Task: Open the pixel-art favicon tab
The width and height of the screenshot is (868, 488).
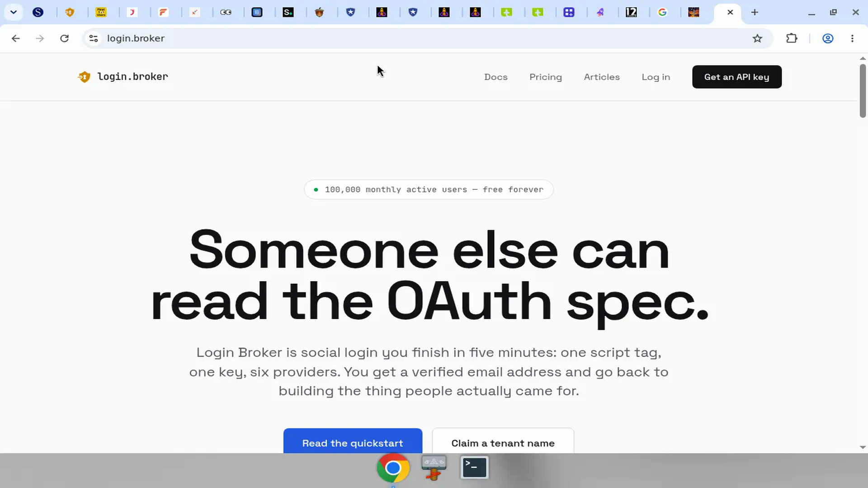Action: [x=693, y=12]
